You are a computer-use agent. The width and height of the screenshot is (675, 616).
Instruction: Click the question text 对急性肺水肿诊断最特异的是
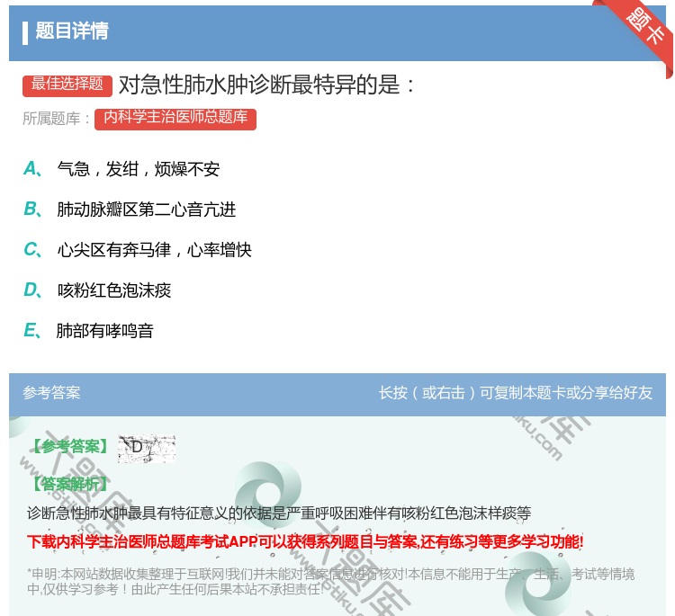266,85
